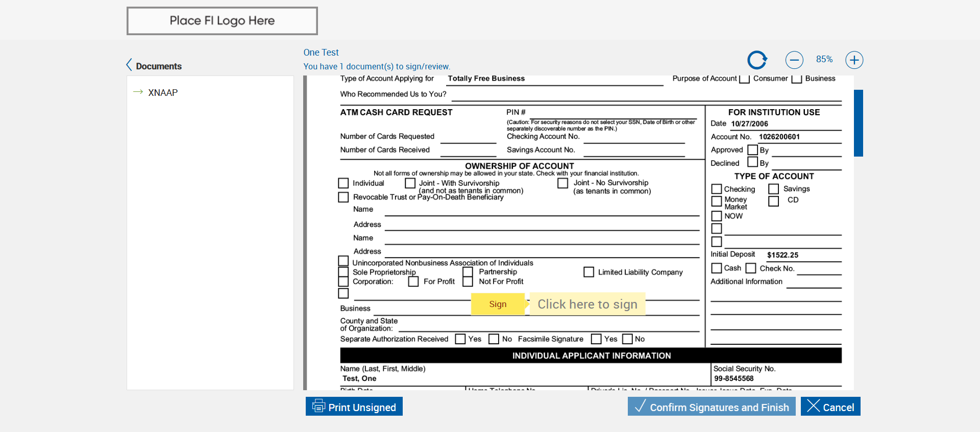This screenshot has width=980, height=432.
Task: Tick the Revocable Trust checkbox
Action: click(344, 197)
